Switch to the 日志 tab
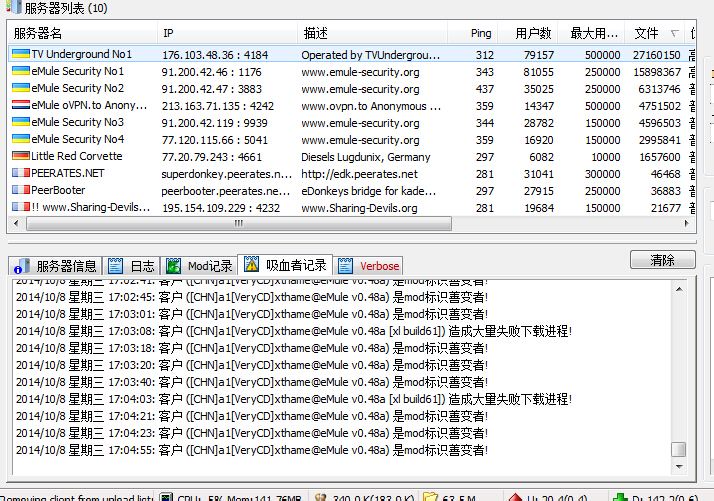The height and width of the screenshot is (501, 714). pos(132,266)
